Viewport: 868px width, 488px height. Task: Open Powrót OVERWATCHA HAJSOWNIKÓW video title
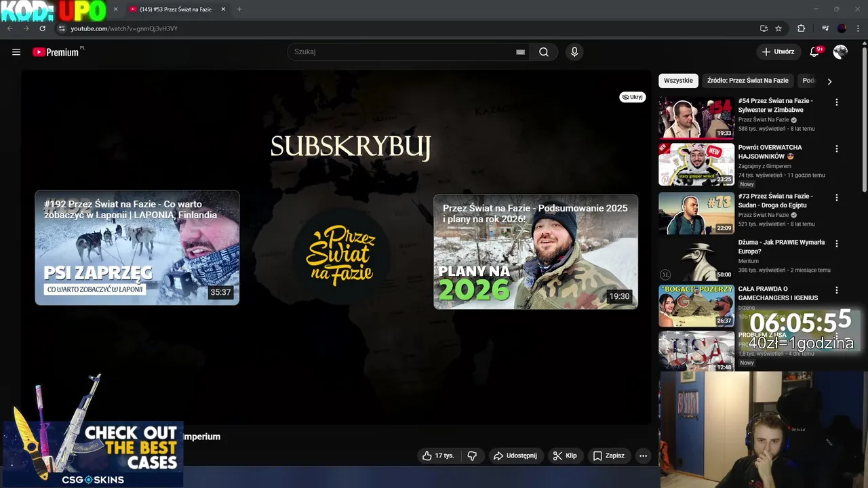[770, 152]
